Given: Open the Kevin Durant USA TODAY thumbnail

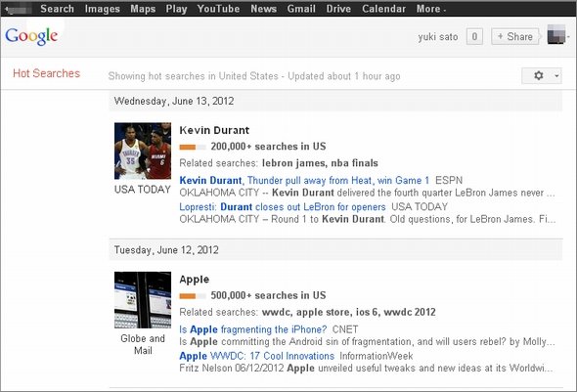Looking at the screenshot, I should click(x=143, y=151).
